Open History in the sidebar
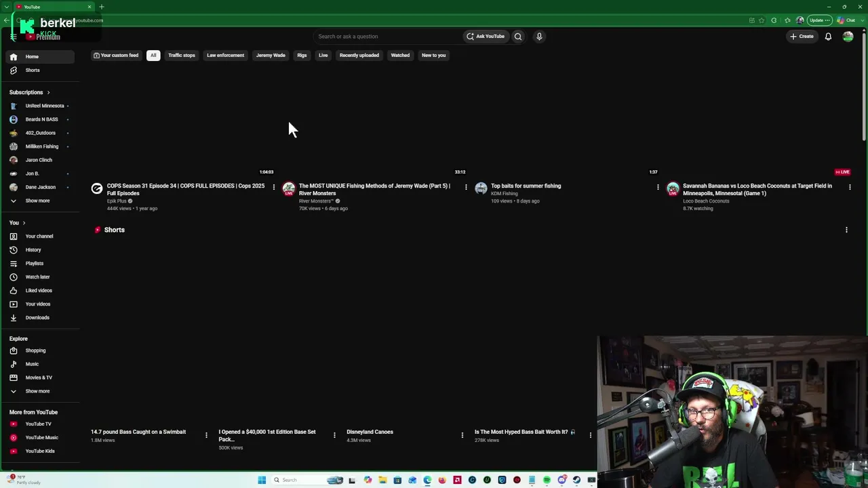 [41, 250]
